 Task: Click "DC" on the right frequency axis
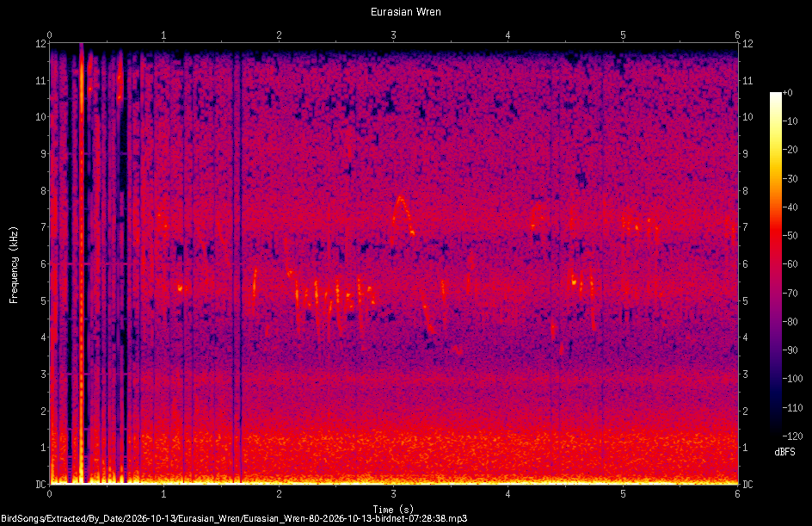[x=747, y=485]
